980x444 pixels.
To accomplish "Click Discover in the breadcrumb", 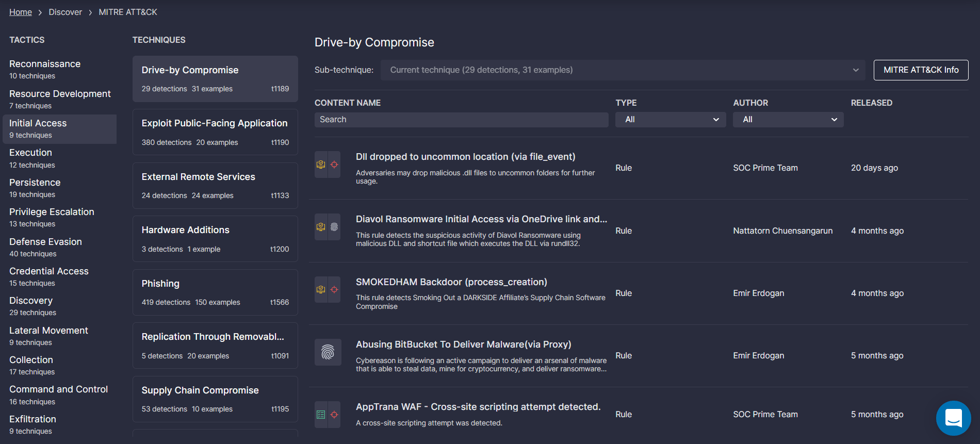I will pos(66,12).
